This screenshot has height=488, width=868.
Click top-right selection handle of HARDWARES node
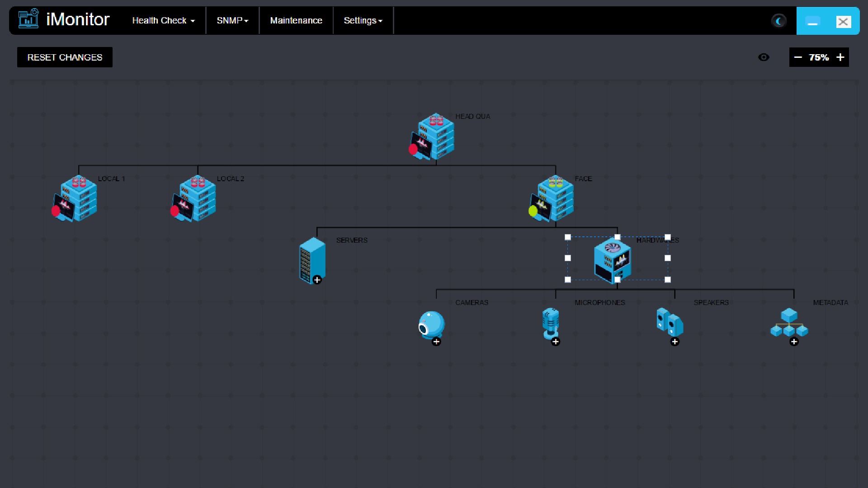tap(668, 237)
